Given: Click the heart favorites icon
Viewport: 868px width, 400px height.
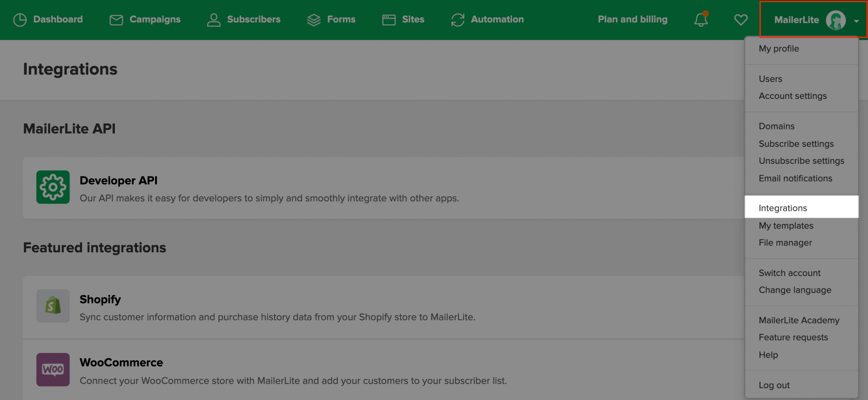Looking at the screenshot, I should click(x=741, y=20).
